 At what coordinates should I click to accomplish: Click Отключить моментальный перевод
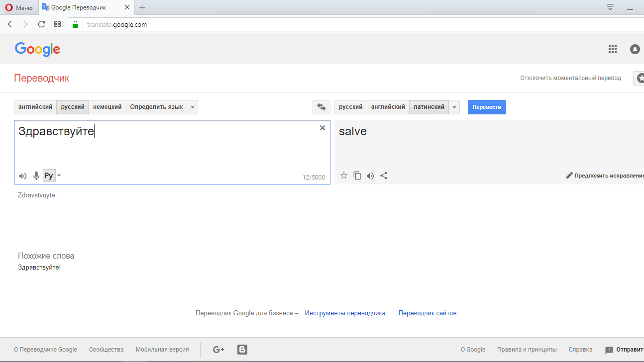pyautogui.click(x=570, y=78)
